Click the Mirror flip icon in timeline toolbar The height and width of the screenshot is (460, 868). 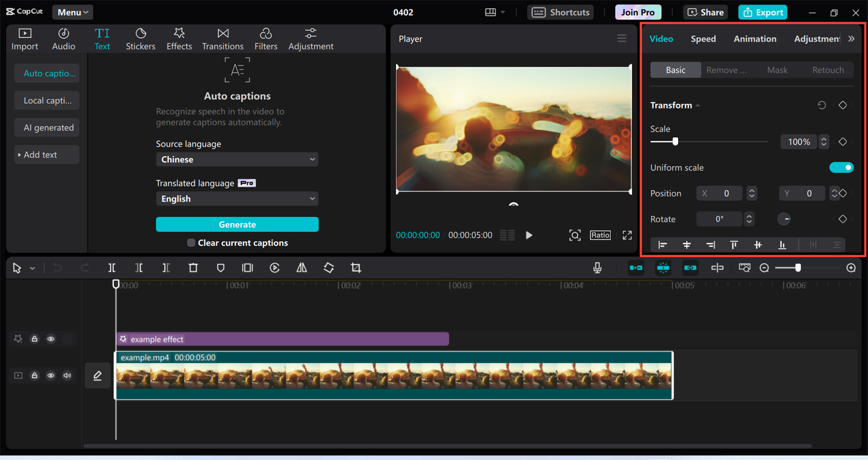coord(302,268)
